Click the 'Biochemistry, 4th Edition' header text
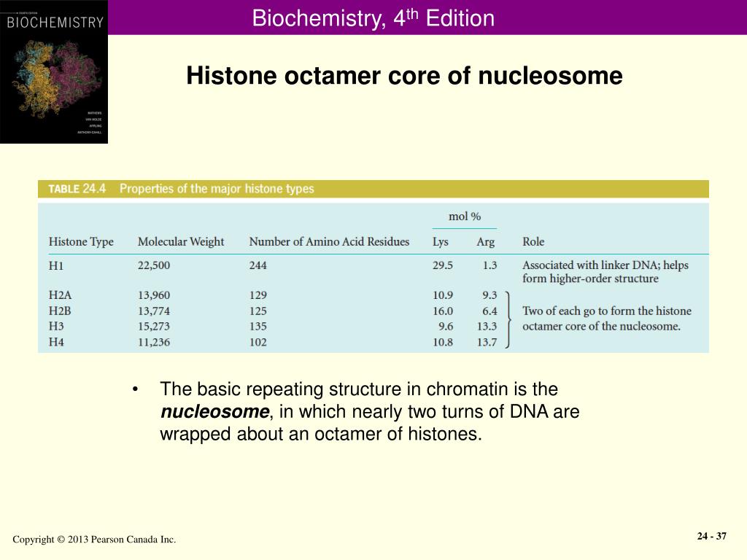 tap(373, 18)
